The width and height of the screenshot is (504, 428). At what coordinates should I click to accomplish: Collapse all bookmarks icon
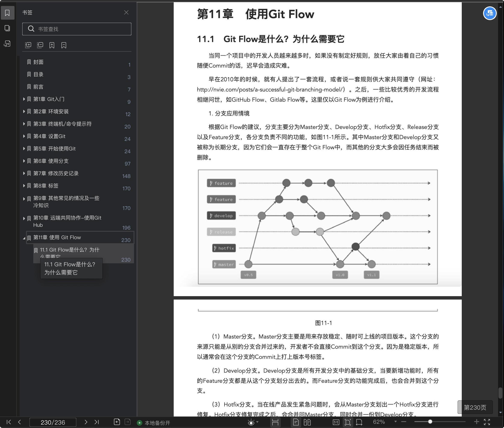[x=40, y=45]
